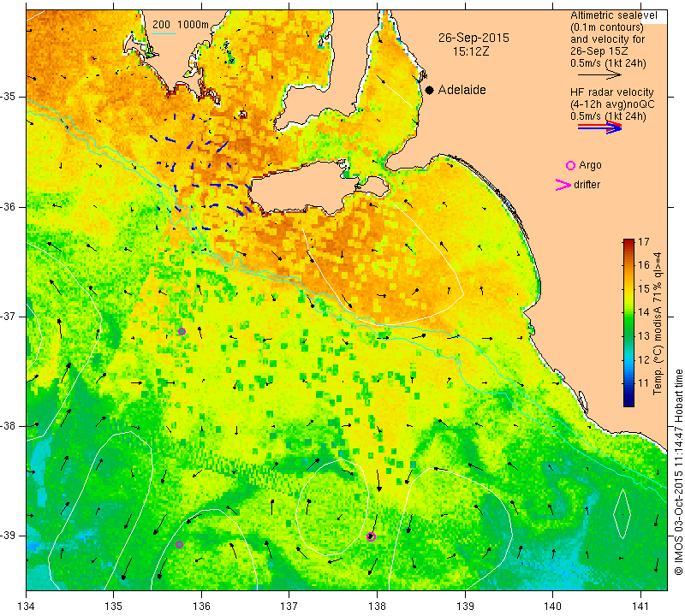Click the 14 value on temperature scale

pyautogui.click(x=644, y=312)
